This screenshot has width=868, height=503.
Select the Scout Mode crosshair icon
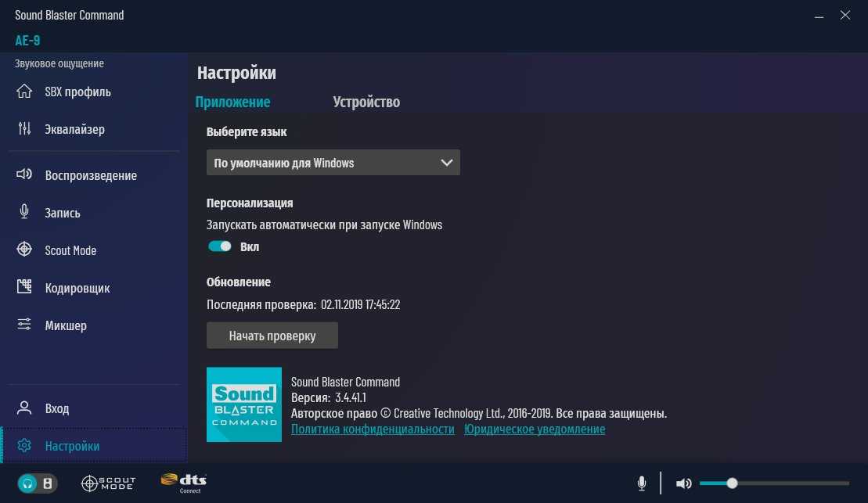point(23,249)
